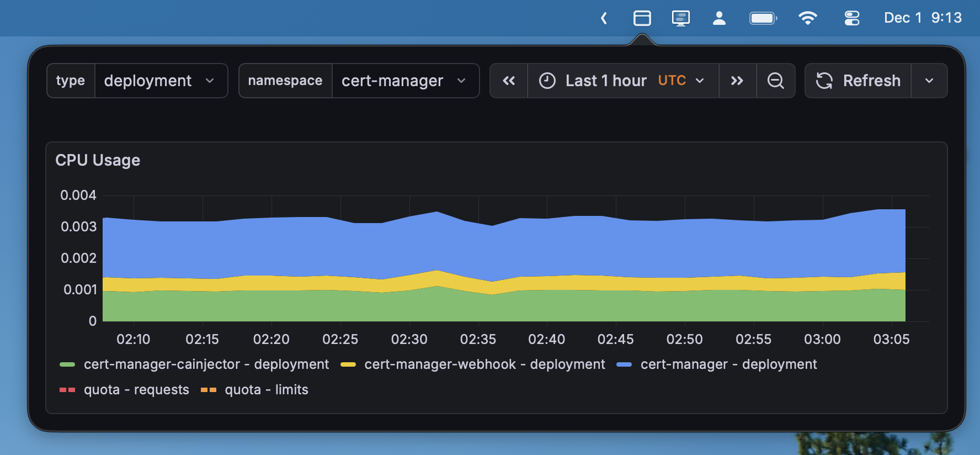Viewport: 980px width, 455px height.
Task: Click the display monitor icon in menu bar
Action: 681,18
